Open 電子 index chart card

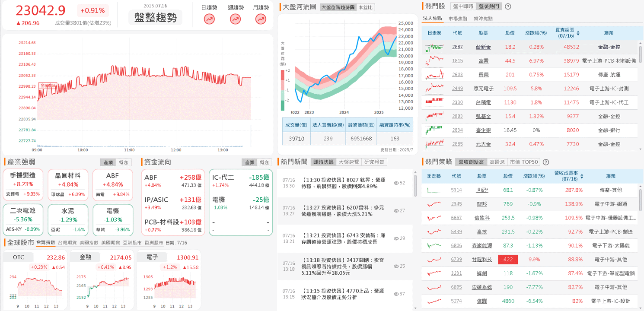pos(169,280)
